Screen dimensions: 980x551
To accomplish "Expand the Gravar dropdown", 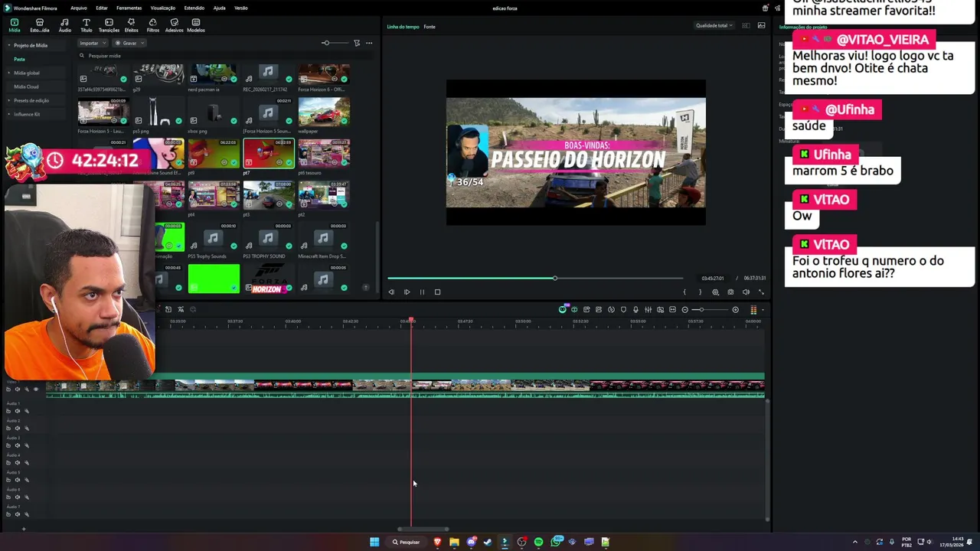I will 130,43.
